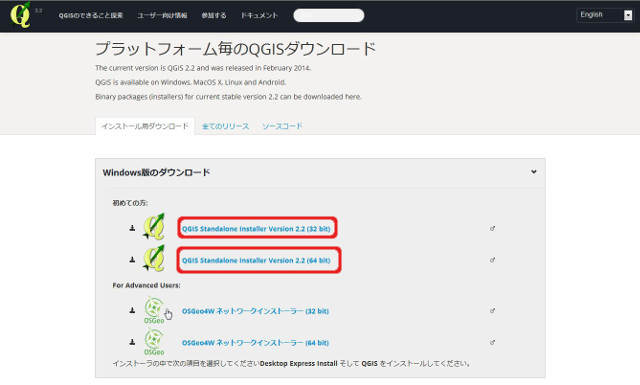The image size is (640, 385).
Task: Open OSGeo4W ネットワークインストーラー (32 bit) link
Action: (255, 311)
